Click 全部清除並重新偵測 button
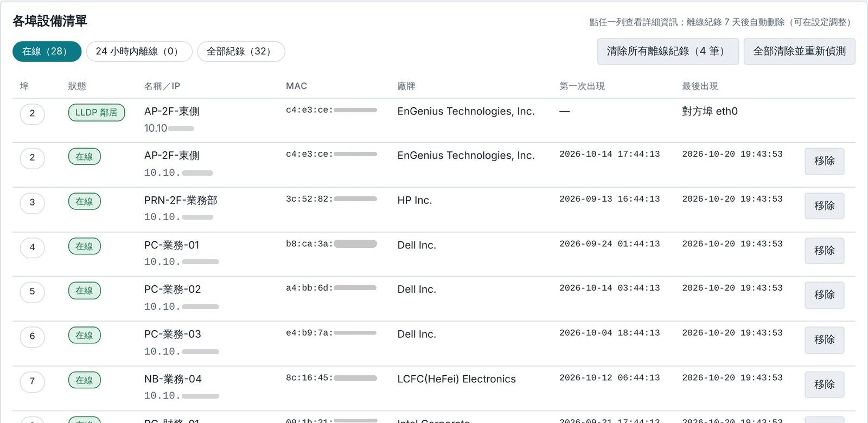The width and height of the screenshot is (868, 423). [799, 52]
